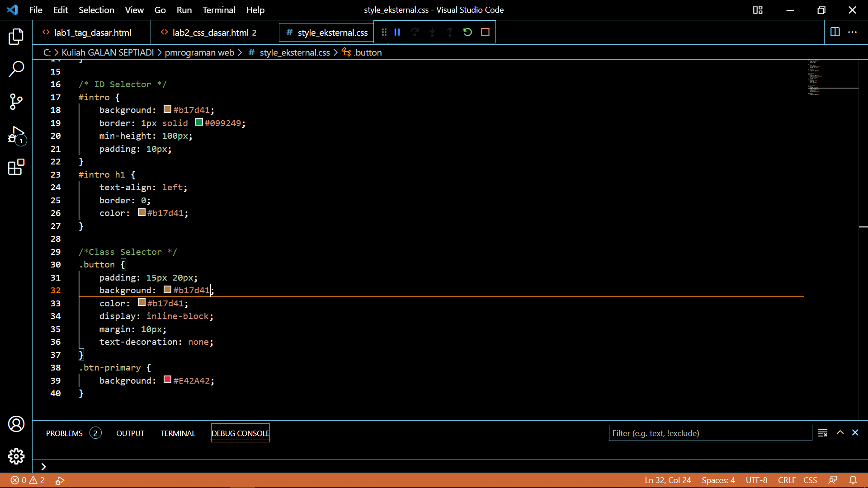Open the Source Control view
This screenshot has width=868, height=488.
16,102
